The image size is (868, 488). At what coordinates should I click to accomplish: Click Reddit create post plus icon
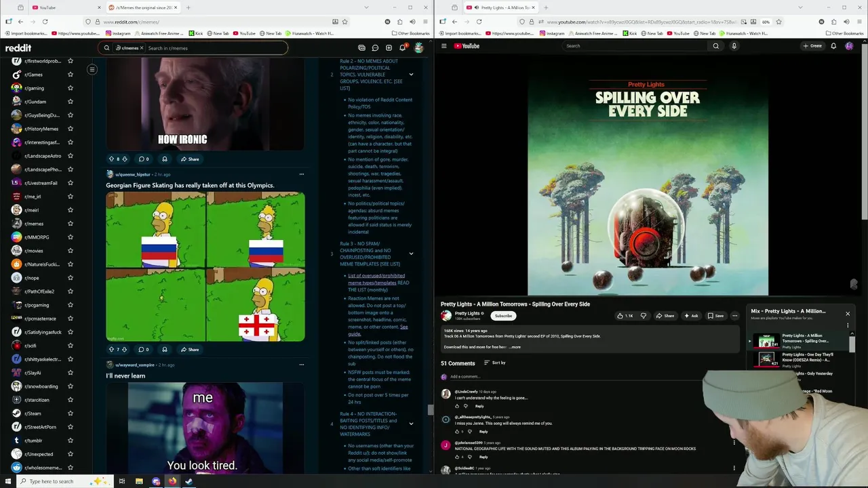[x=389, y=48]
